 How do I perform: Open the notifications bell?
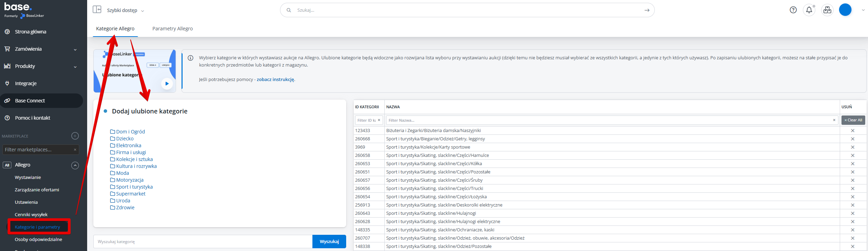(x=809, y=10)
